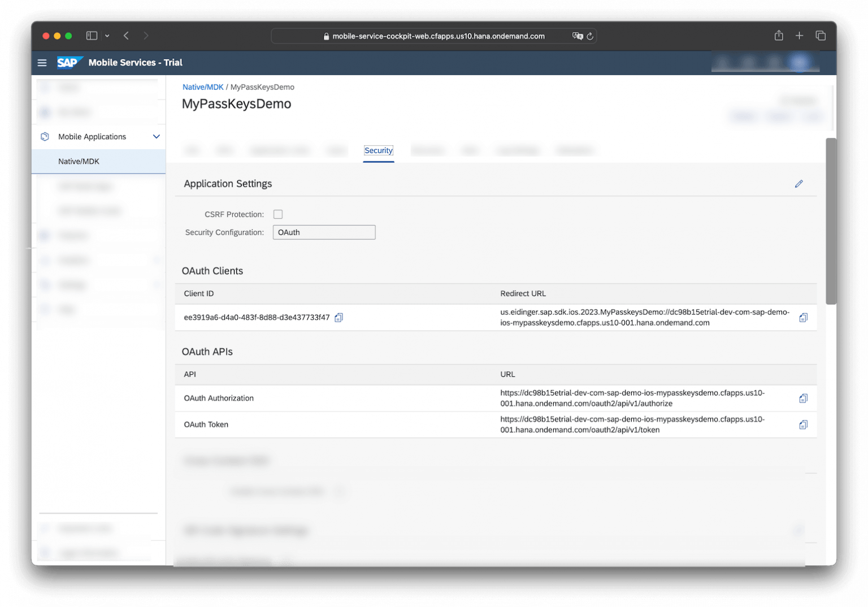The image size is (868, 607).
Task: Copy the Redirect URL for the OAuth client
Action: (804, 317)
